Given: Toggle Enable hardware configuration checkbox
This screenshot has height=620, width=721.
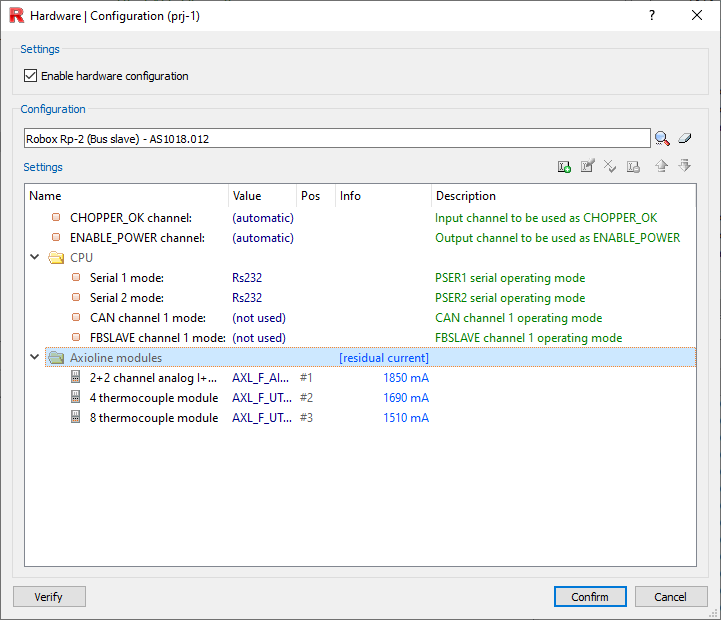Looking at the screenshot, I should click(30, 75).
